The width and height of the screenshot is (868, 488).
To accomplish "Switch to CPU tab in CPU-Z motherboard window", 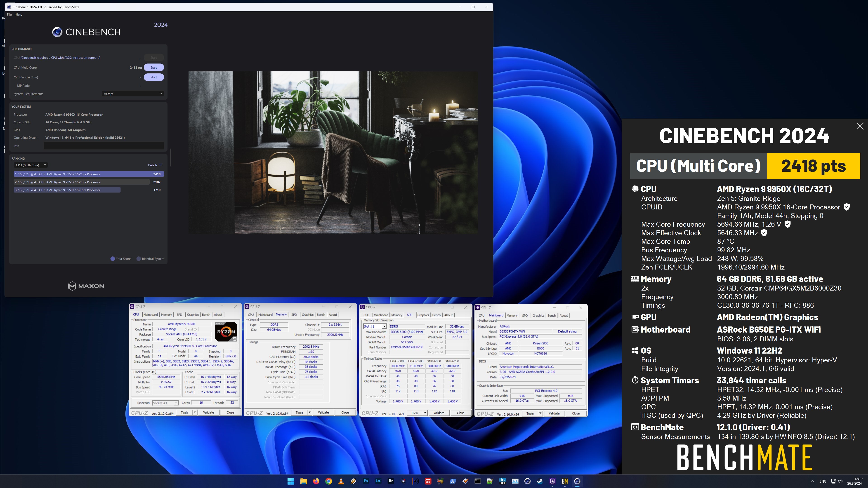I will coord(481,316).
